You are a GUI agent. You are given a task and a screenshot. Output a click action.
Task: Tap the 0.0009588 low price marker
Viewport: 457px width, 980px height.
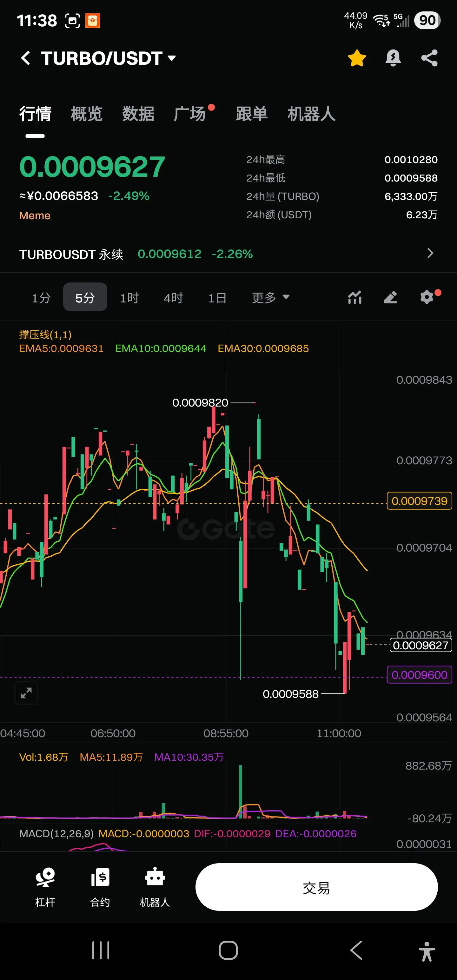tap(291, 694)
